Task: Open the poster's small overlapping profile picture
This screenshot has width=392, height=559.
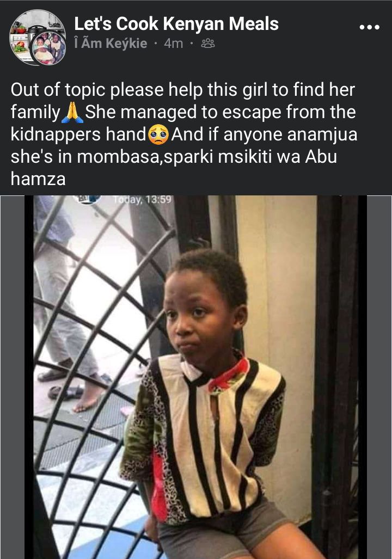Action: 49,48
